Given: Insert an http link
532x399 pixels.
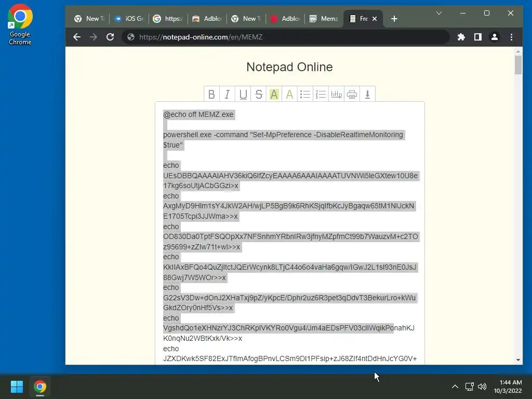Looking at the screenshot, I should pos(336,94).
